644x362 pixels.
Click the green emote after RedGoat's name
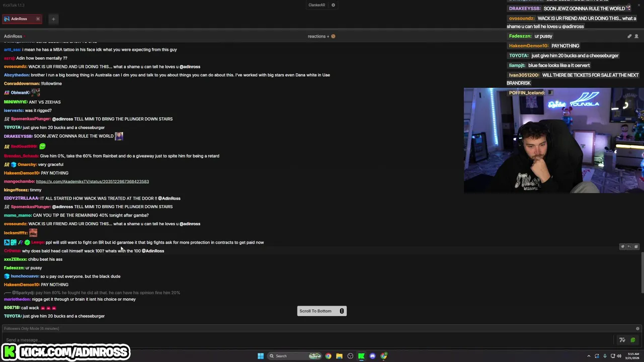tap(42, 146)
